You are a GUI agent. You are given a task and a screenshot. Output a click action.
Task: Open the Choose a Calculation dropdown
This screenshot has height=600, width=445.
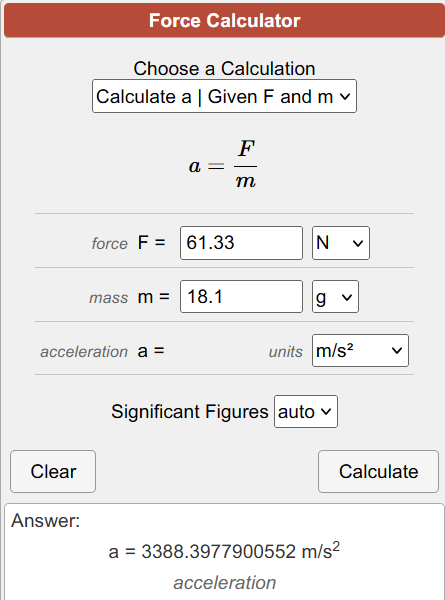(224, 96)
